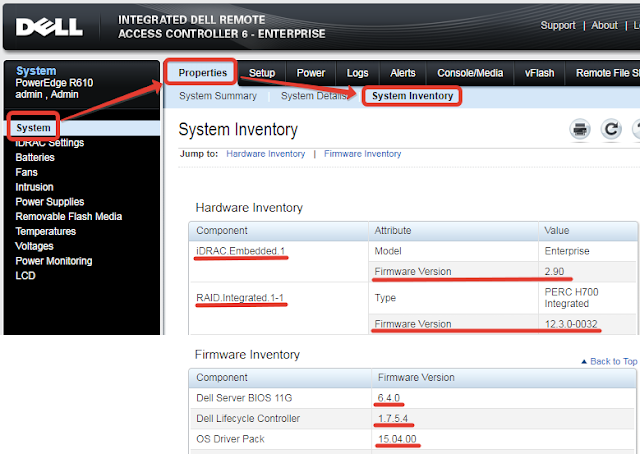This screenshot has height=454, width=640.
Task: Click the RAID firmware value 12.3.0-0032
Action: click(571, 324)
